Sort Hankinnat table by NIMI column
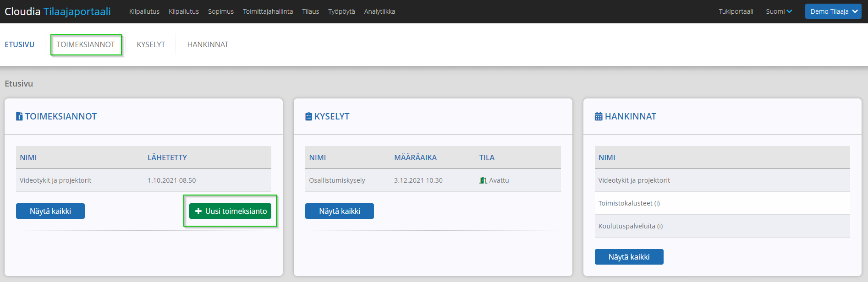 click(607, 157)
